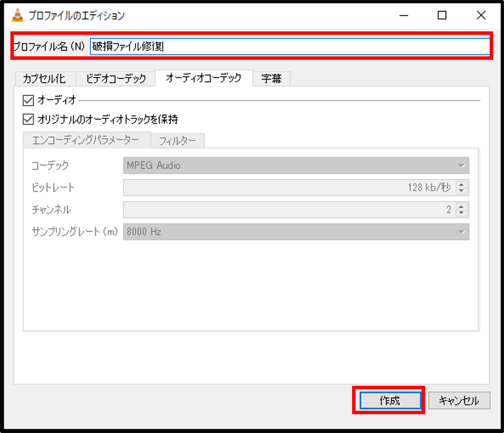Decrease channel count with the down arrow
The image size is (504, 433).
461,213
